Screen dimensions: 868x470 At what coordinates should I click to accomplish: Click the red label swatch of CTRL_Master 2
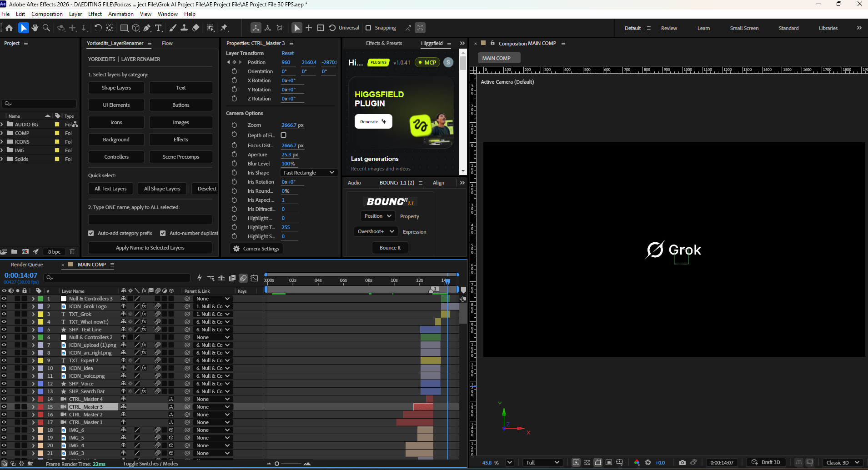[40, 415]
